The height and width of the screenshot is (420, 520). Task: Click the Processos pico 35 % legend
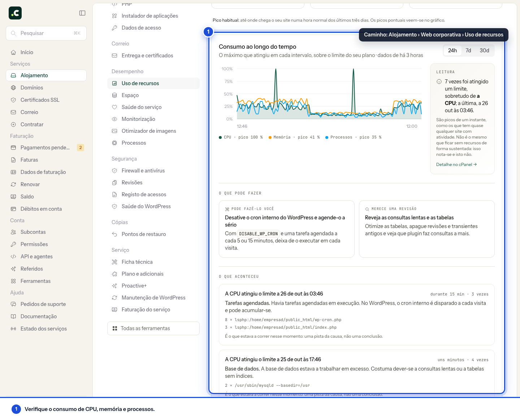tap(354, 137)
